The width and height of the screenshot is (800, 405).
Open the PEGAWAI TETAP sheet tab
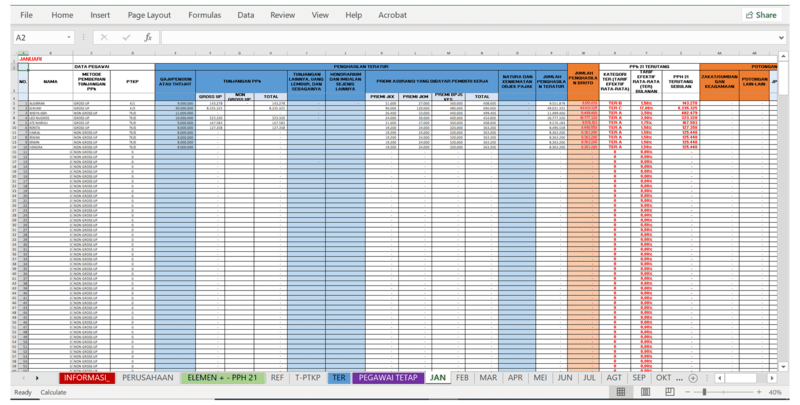click(388, 378)
